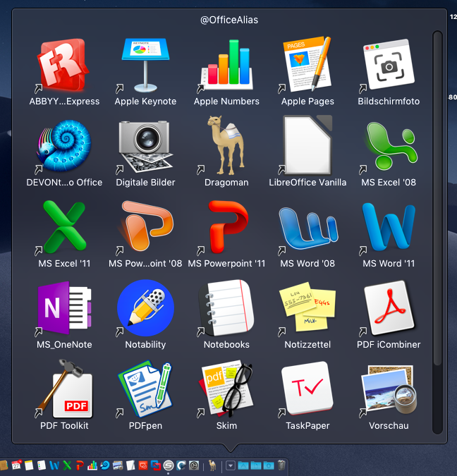
Task: Click the Word icon in the Dock
Action: click(54, 465)
